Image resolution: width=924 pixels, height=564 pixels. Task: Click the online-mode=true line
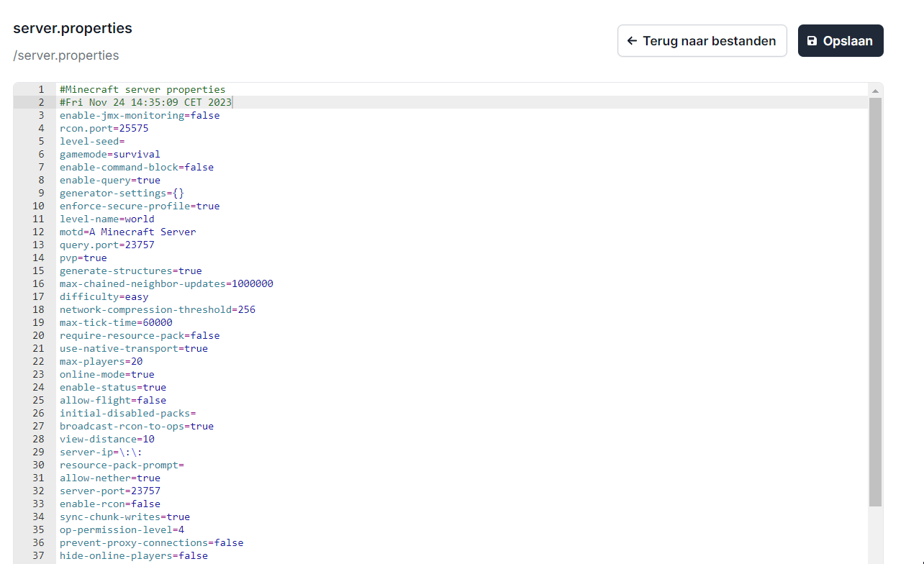point(107,374)
